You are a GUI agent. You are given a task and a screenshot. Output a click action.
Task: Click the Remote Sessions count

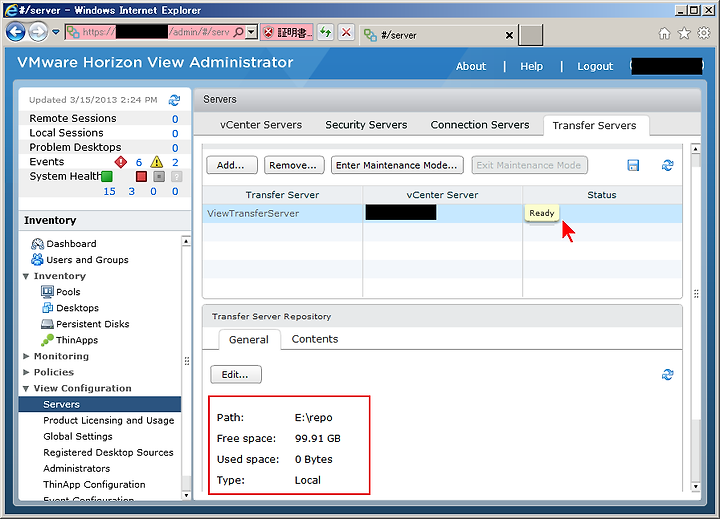click(x=175, y=119)
